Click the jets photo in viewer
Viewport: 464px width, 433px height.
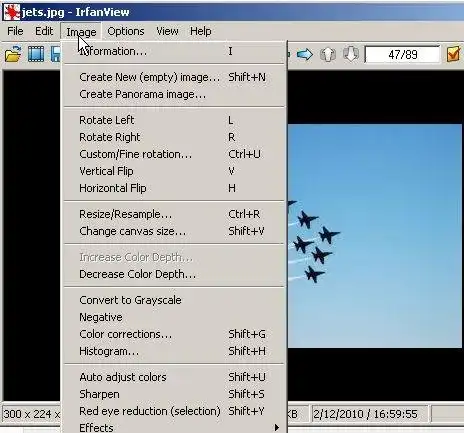375,236
